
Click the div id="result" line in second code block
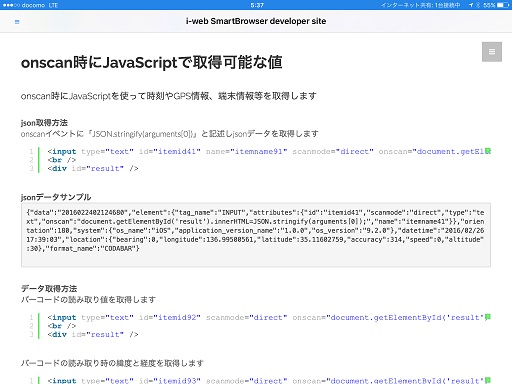pos(93,334)
